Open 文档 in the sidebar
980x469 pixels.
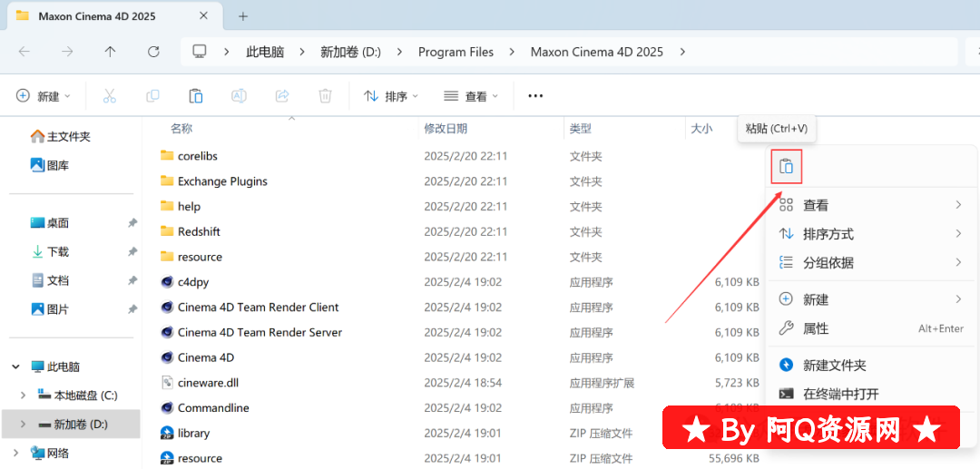click(x=50, y=280)
